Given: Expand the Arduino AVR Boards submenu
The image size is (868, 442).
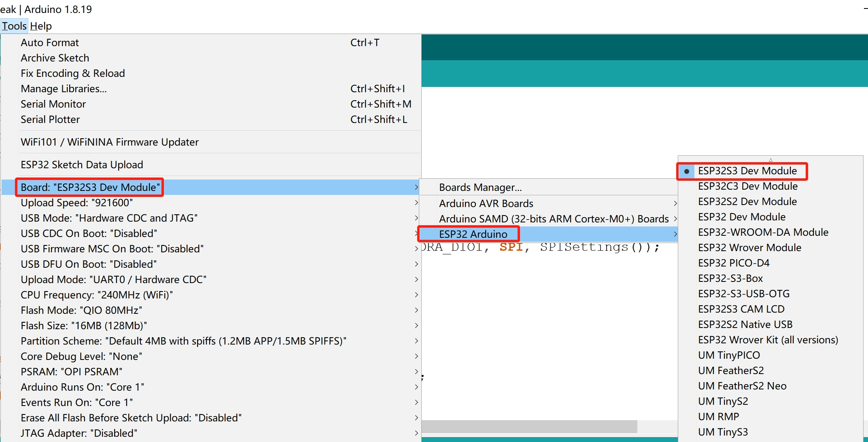Looking at the screenshot, I should (549, 203).
